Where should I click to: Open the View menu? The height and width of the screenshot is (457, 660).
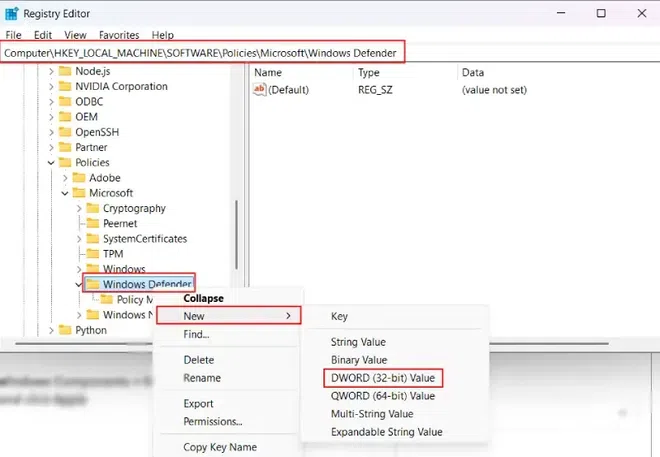click(x=75, y=35)
